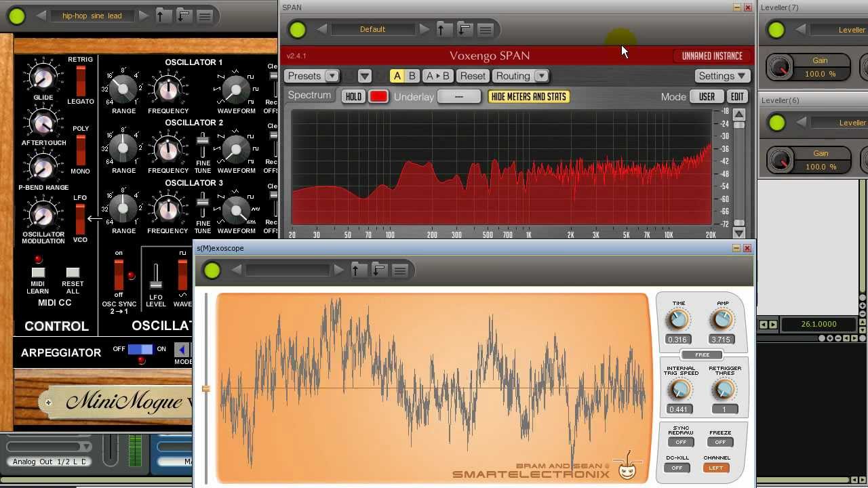868x488 pixels.
Task: Click EDIT mode button in SPAN
Action: [x=737, y=97]
